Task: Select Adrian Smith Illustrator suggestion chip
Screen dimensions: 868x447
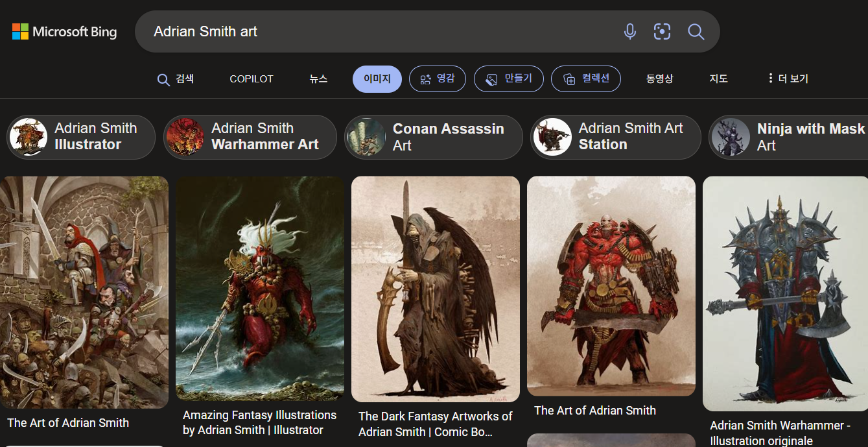Action: click(81, 137)
